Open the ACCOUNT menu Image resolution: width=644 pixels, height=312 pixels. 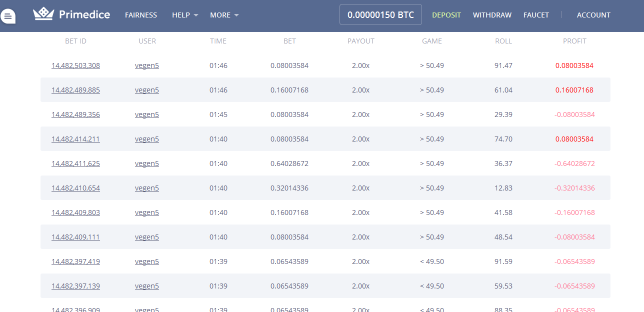click(593, 15)
